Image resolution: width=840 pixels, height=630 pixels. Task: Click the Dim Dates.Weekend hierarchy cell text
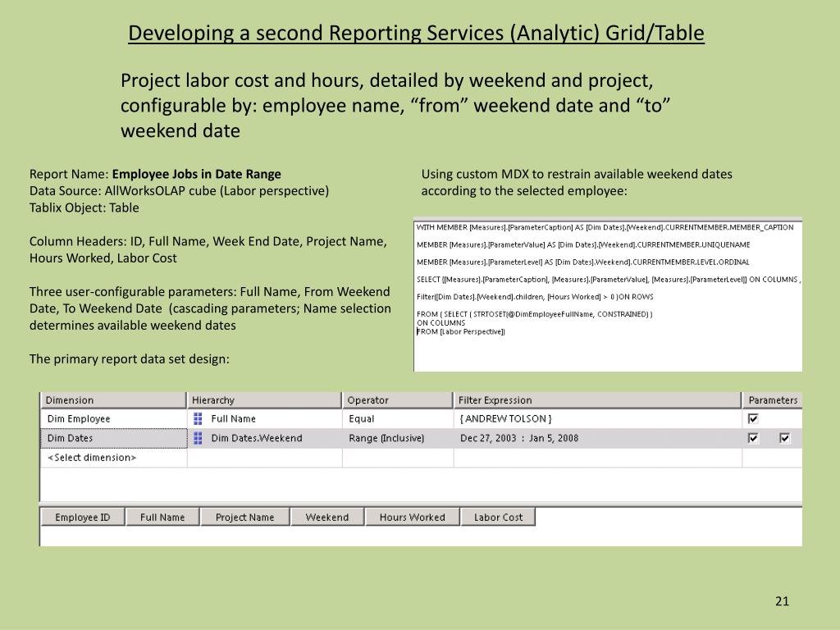[257, 438]
